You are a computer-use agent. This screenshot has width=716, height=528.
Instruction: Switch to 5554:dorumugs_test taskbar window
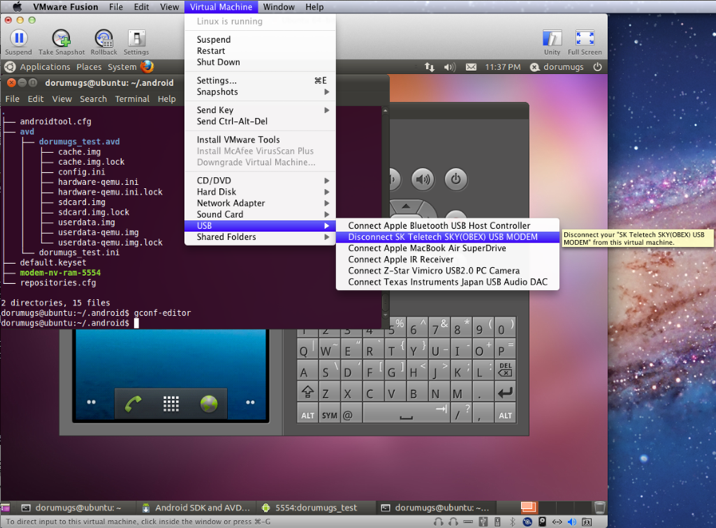coord(316,507)
